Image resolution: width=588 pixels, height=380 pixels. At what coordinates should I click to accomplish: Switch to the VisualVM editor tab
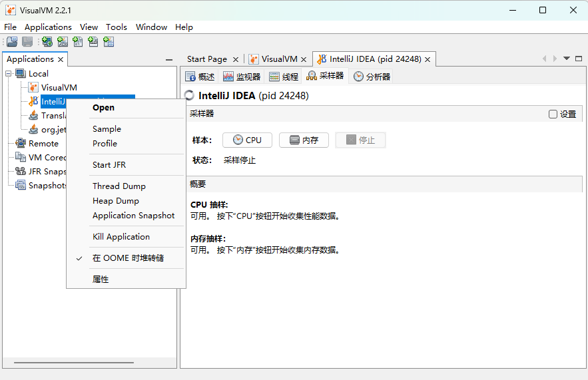click(279, 59)
